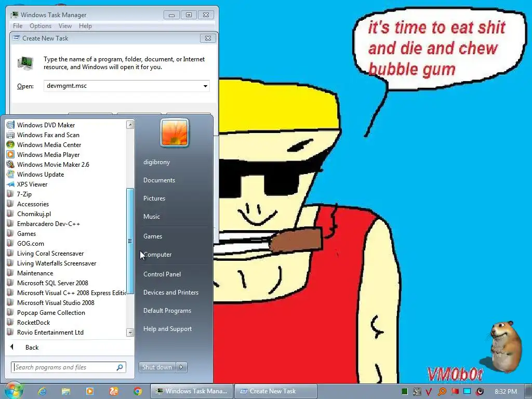Open the shut down options arrow
Image resolution: width=532 pixels, height=399 pixels.
181,367
